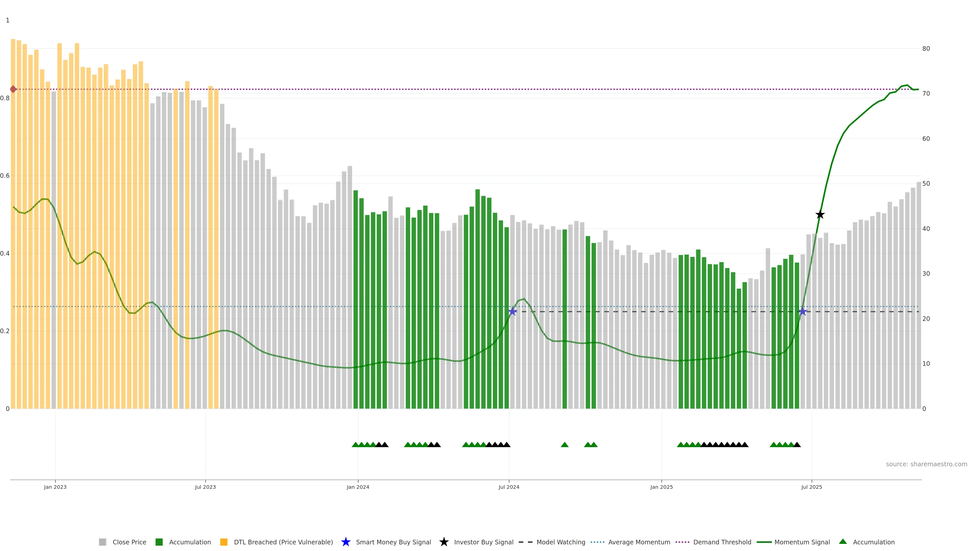Click the black star icon in legend
The image size is (980, 551).
444,542
